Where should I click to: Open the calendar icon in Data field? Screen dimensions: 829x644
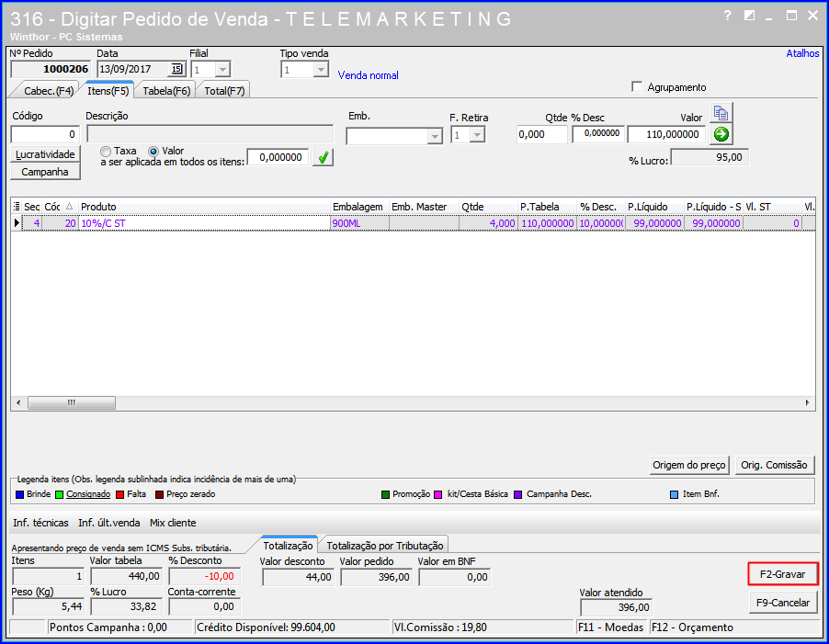coord(176,69)
